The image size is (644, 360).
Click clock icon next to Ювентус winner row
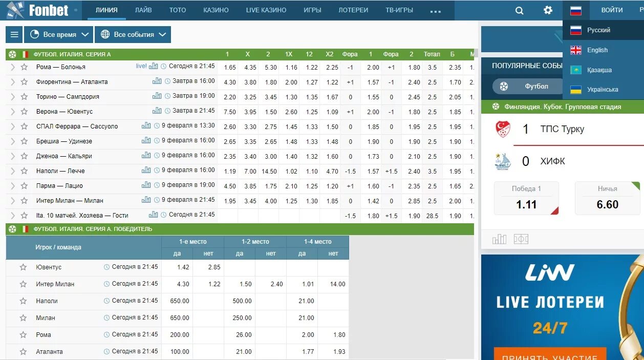point(107,267)
